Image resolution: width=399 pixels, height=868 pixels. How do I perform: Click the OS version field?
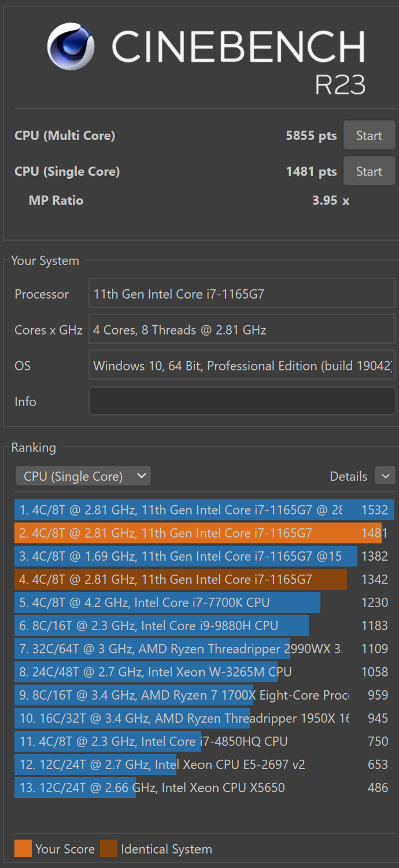point(242,366)
